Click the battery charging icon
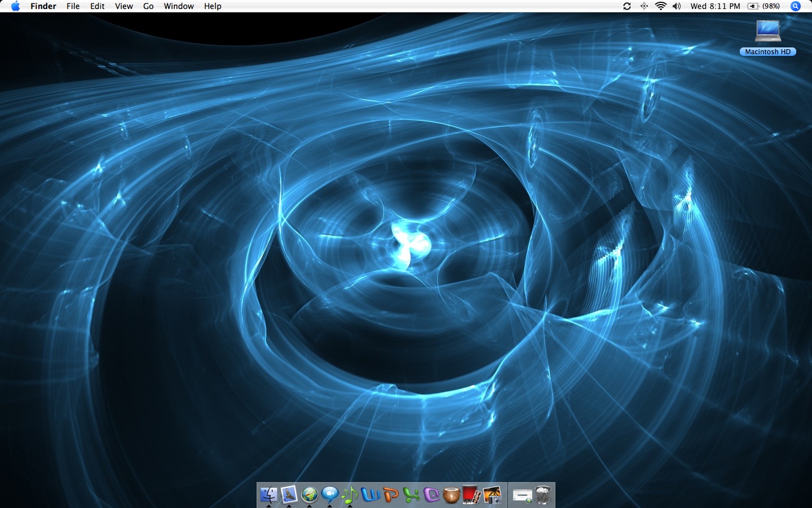812x508 pixels. pyautogui.click(x=753, y=6)
